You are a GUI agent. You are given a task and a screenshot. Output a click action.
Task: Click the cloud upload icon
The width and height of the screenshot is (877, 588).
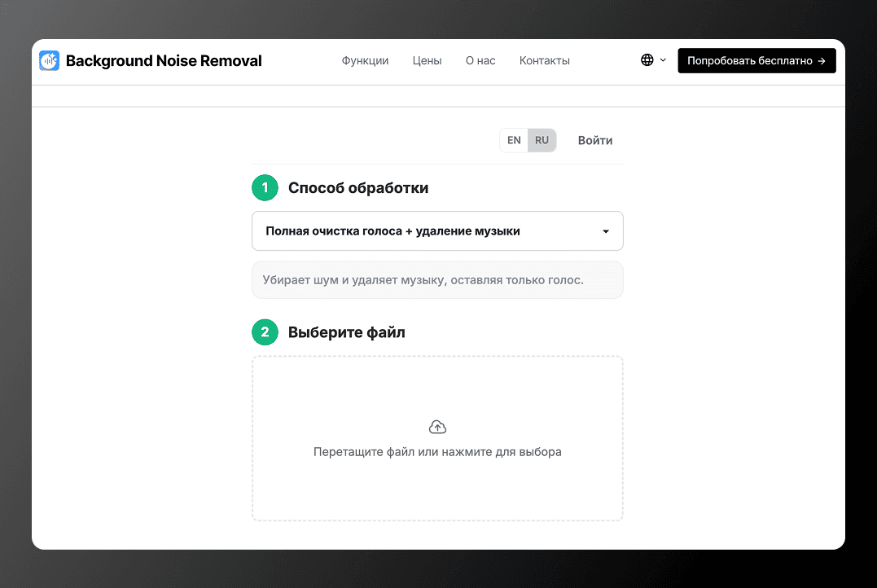pos(437,428)
